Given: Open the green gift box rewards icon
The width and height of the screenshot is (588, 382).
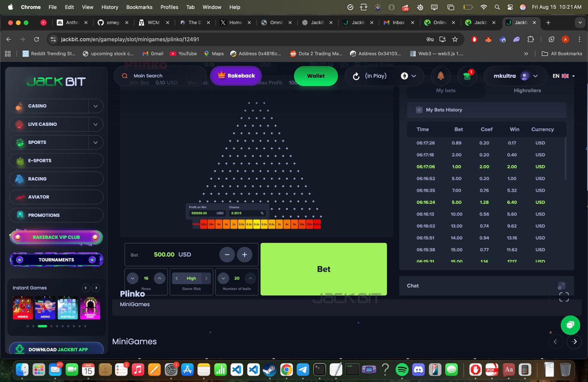Looking at the screenshot, I should [x=467, y=76].
